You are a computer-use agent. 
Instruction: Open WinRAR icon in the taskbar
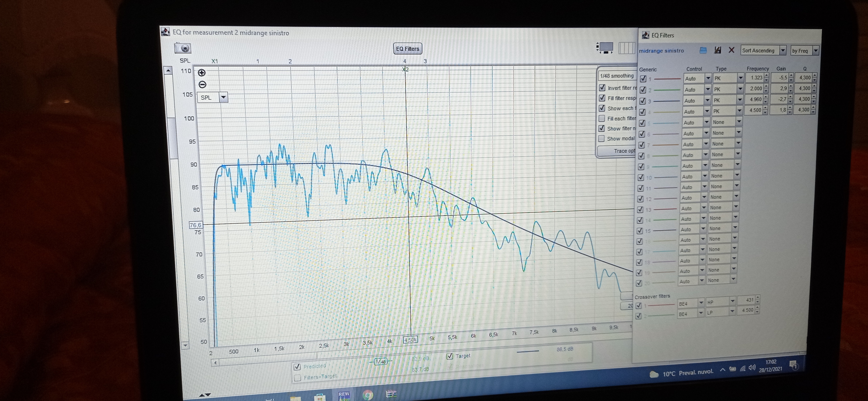[391, 394]
